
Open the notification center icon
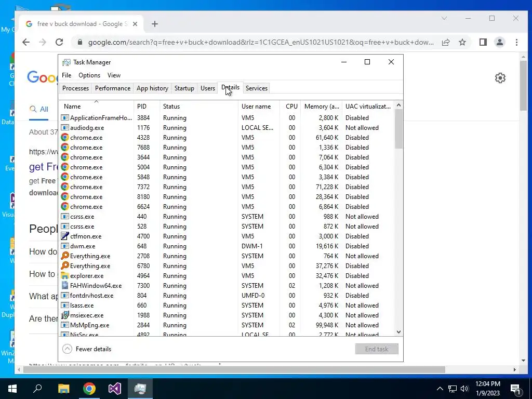coord(516,389)
